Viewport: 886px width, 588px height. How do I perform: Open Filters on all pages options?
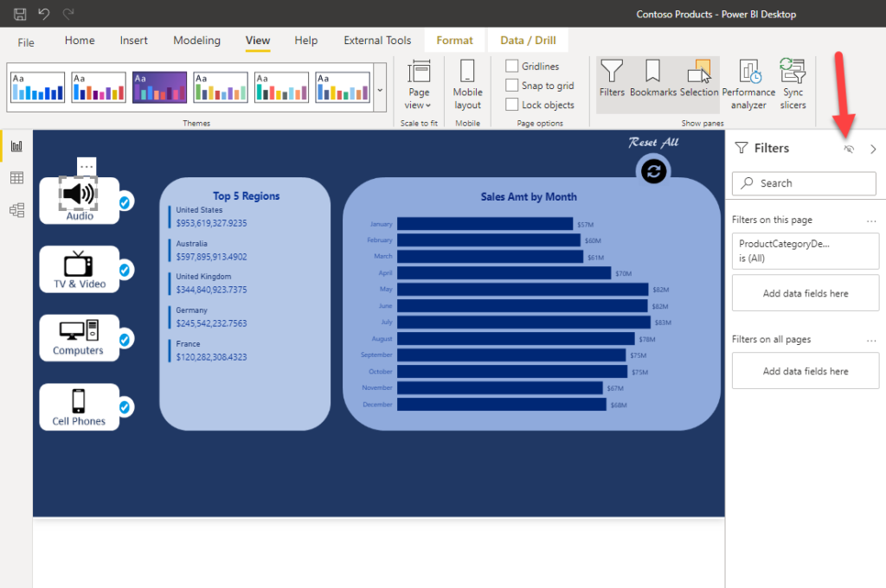[x=871, y=341]
